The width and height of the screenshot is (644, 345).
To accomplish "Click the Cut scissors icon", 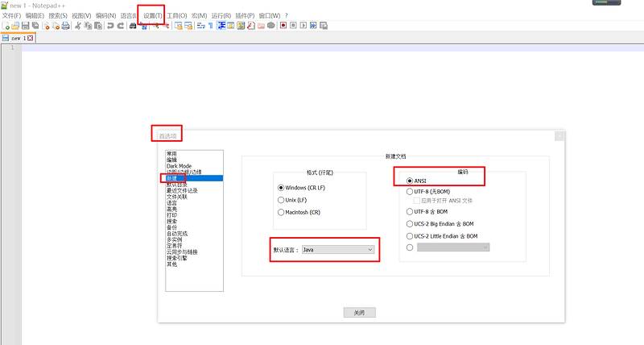I will pos(77,26).
